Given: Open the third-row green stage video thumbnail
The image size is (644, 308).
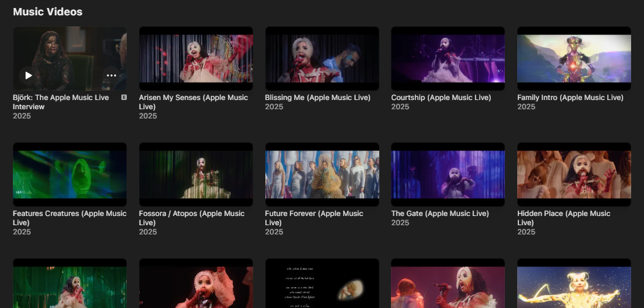Looking at the screenshot, I should click(70, 283).
